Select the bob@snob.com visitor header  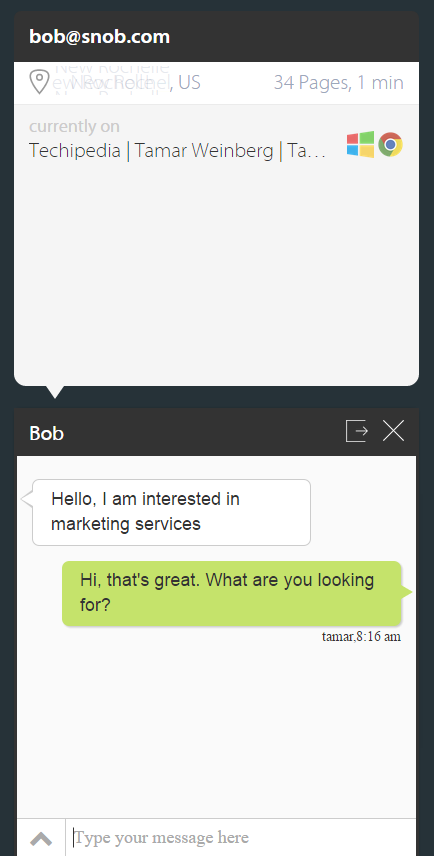(x=216, y=37)
